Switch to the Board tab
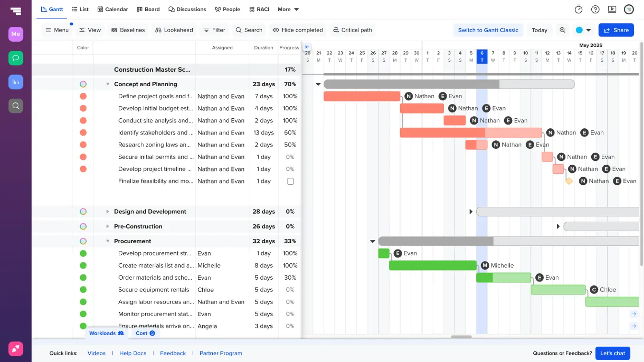This screenshot has height=362, width=644. tap(148, 9)
